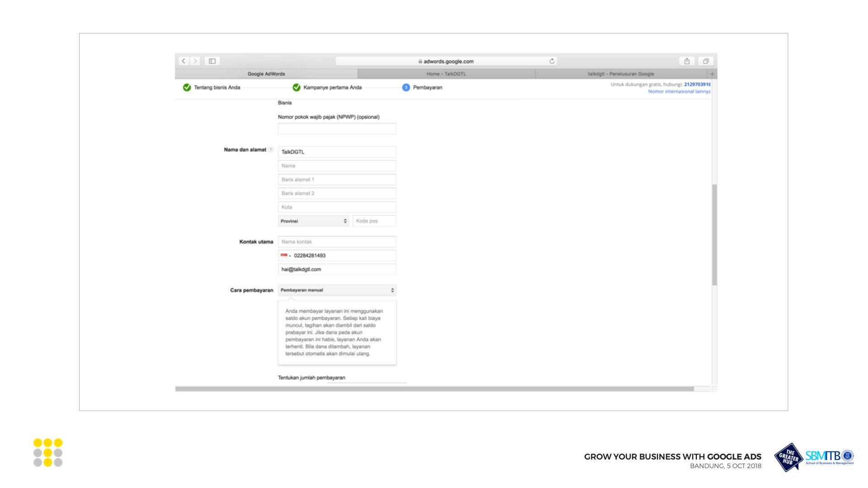This screenshot has height=488, width=868.
Task: Toggle the Safari sidebar icon
Action: [212, 61]
